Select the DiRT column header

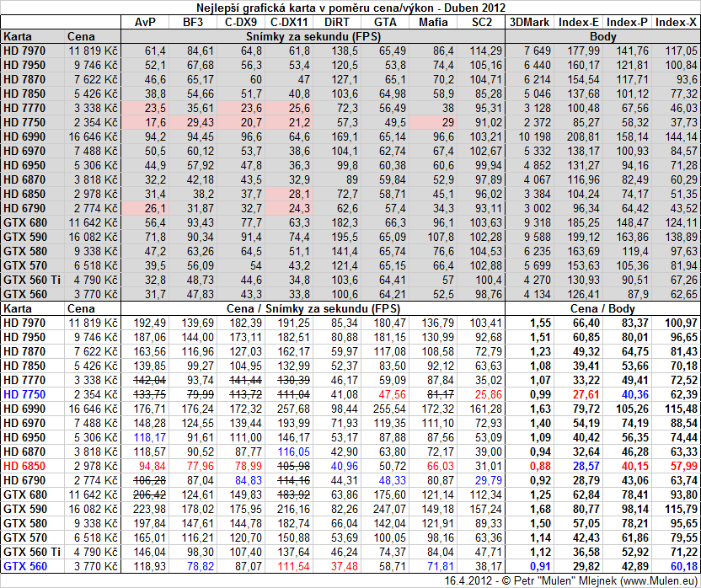[x=338, y=23]
